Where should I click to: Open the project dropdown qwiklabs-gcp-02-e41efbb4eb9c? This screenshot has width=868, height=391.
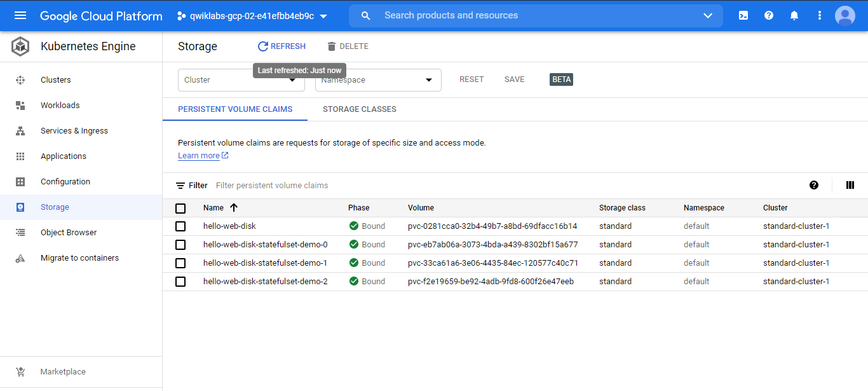coord(252,16)
